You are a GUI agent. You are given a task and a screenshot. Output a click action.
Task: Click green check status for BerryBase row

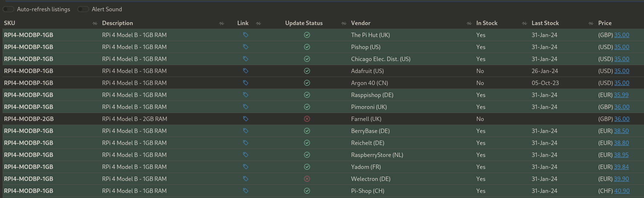[307, 131]
